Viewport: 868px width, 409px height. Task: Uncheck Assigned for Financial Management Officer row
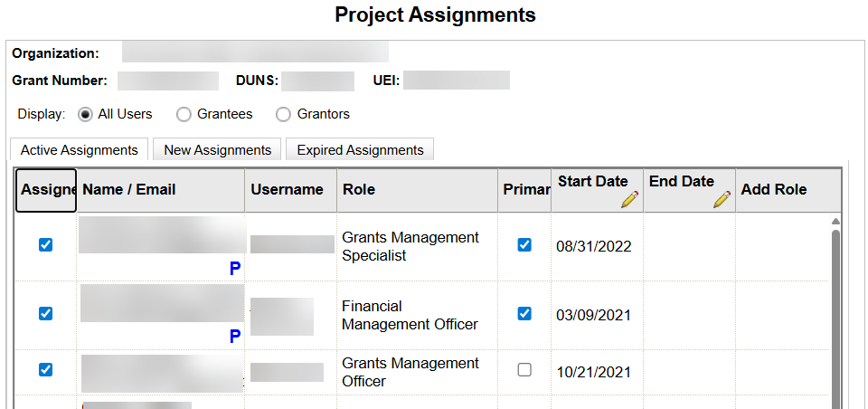[46, 314]
